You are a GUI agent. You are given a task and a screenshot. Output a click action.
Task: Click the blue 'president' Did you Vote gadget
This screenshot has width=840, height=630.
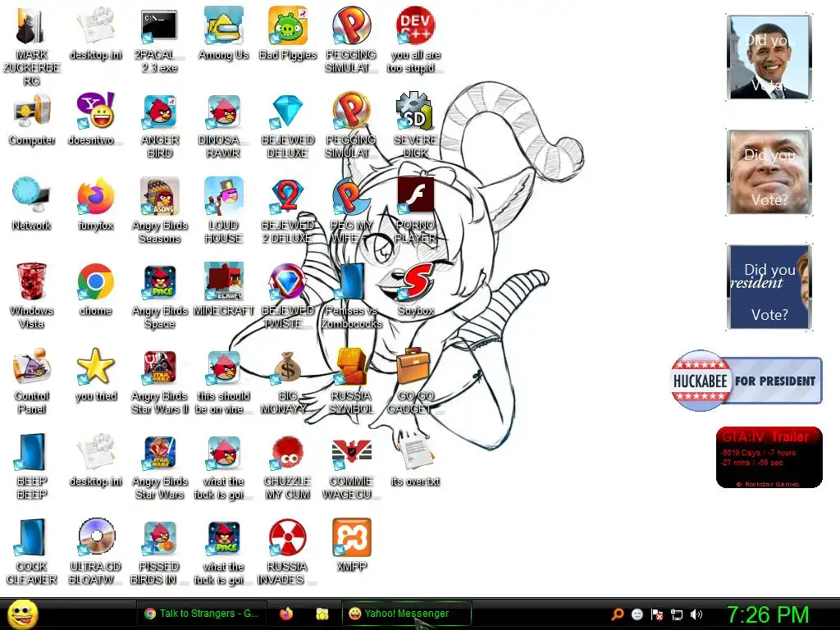coord(769,287)
